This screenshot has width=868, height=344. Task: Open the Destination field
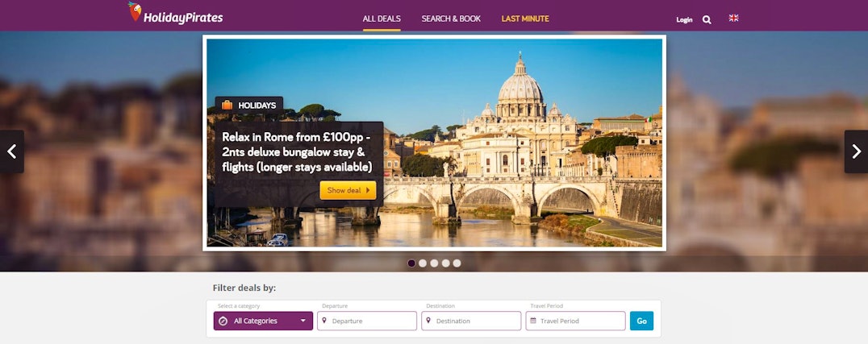(x=471, y=321)
